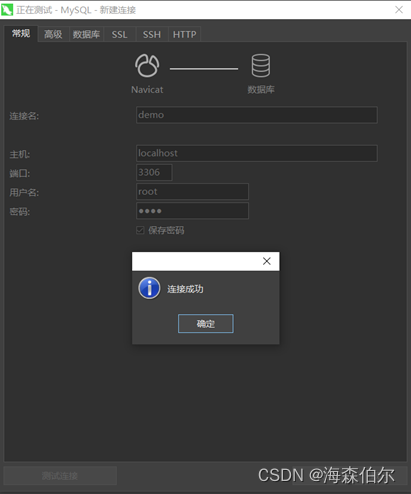
Task: Open the 高级 tab
Action: pyautogui.click(x=53, y=34)
